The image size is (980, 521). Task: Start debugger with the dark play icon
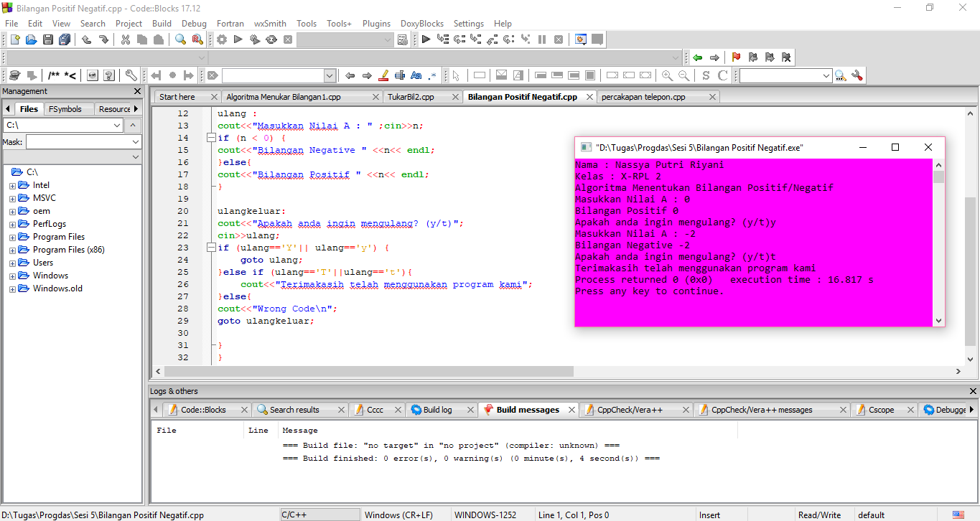pyautogui.click(x=426, y=39)
